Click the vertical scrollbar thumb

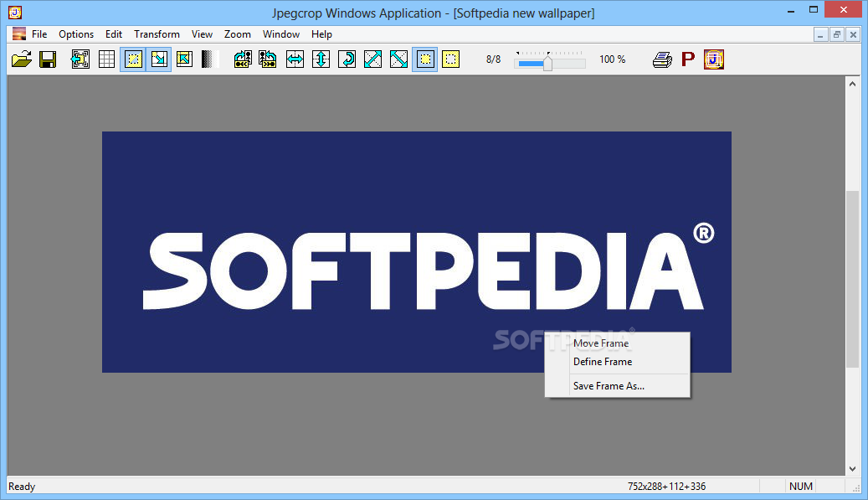(x=852, y=279)
